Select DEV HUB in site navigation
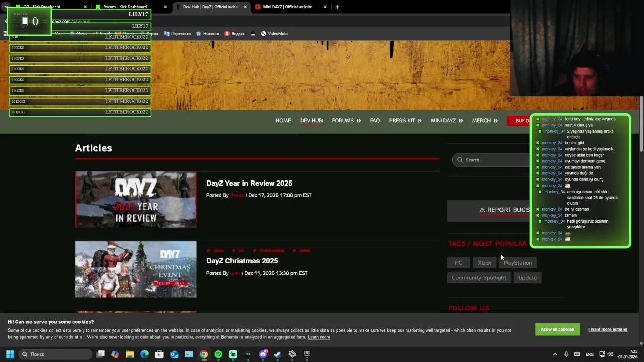 click(x=311, y=120)
